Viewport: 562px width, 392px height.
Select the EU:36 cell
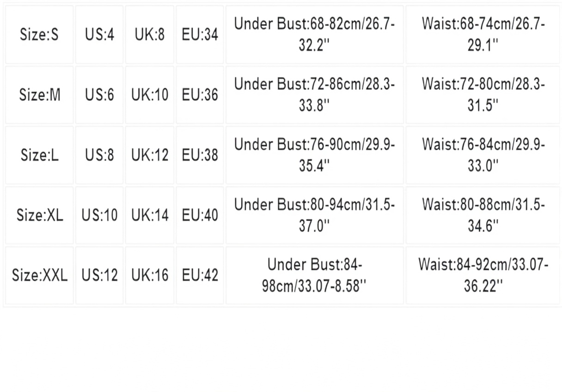pyautogui.click(x=200, y=95)
